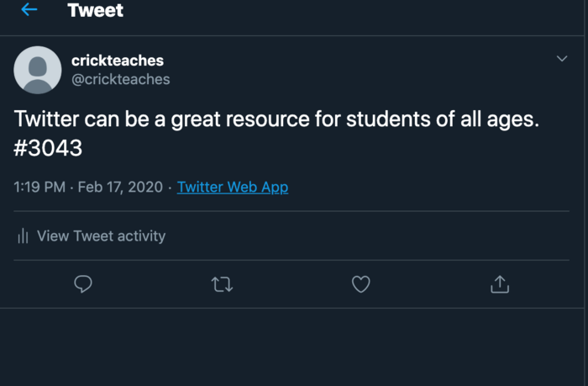The image size is (588, 386).
Task: Open the Twitter Web App link
Action: tap(233, 187)
